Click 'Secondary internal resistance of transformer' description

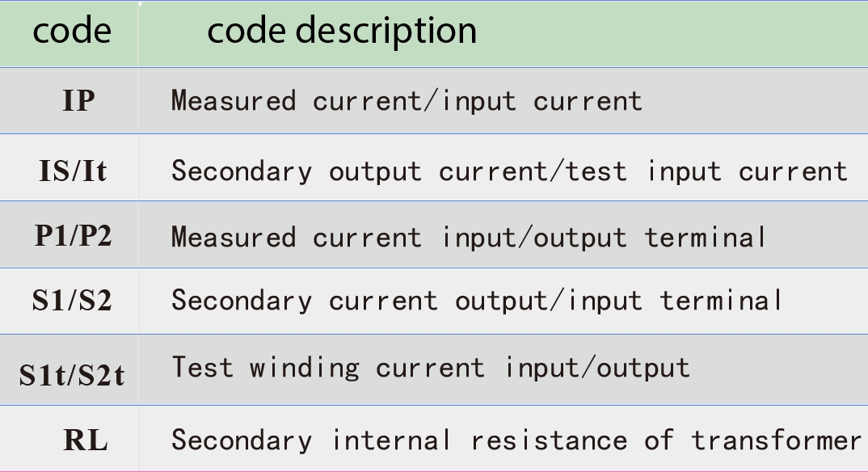pyautogui.click(x=516, y=440)
